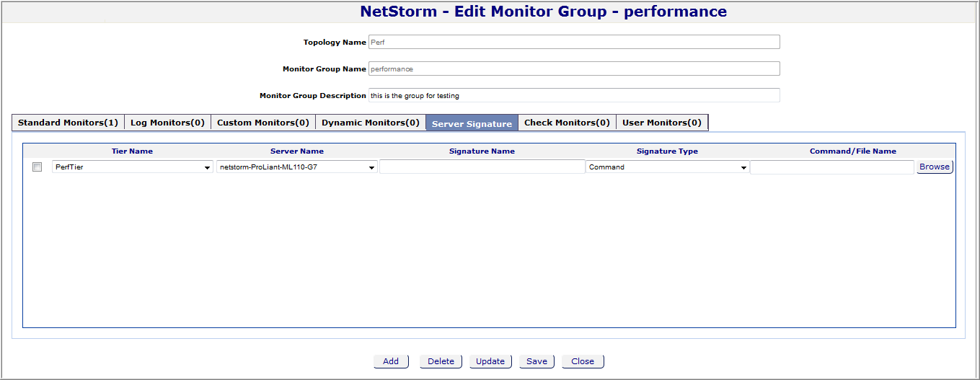Click the Update button
The height and width of the screenshot is (380, 980).
[x=490, y=361]
